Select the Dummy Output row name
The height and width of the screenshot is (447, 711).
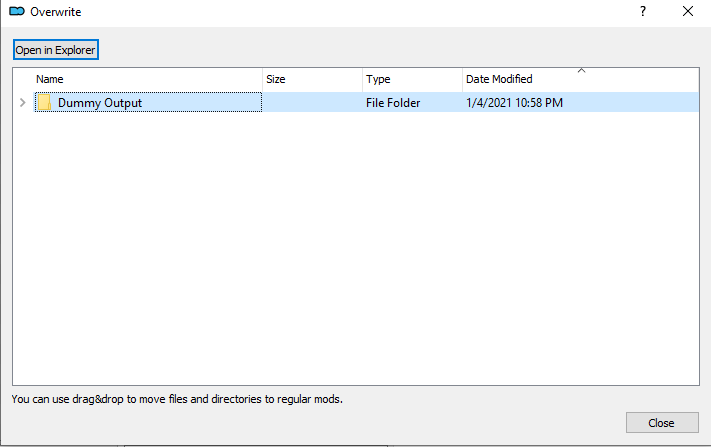click(x=100, y=103)
